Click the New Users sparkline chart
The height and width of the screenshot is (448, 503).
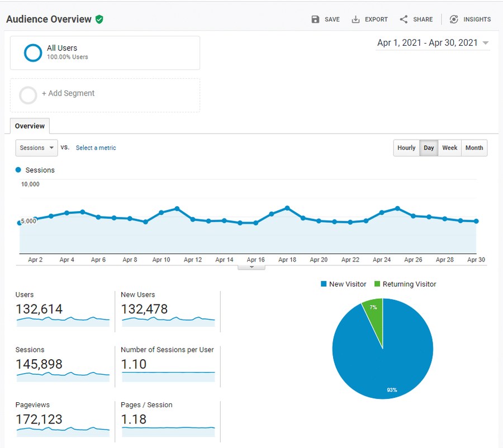point(168,322)
